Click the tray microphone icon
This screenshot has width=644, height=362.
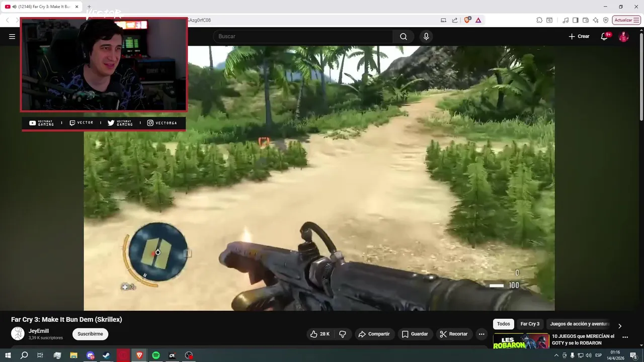click(572, 355)
